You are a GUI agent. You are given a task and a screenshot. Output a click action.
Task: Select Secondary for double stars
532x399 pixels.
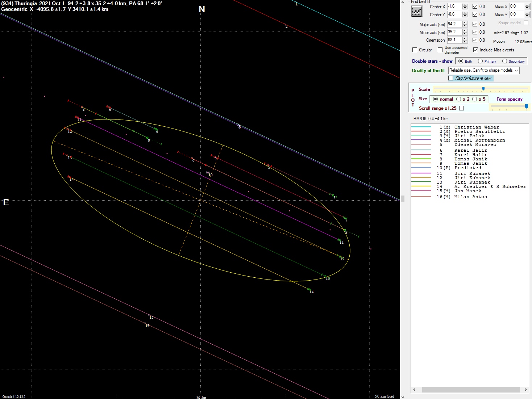click(x=504, y=61)
